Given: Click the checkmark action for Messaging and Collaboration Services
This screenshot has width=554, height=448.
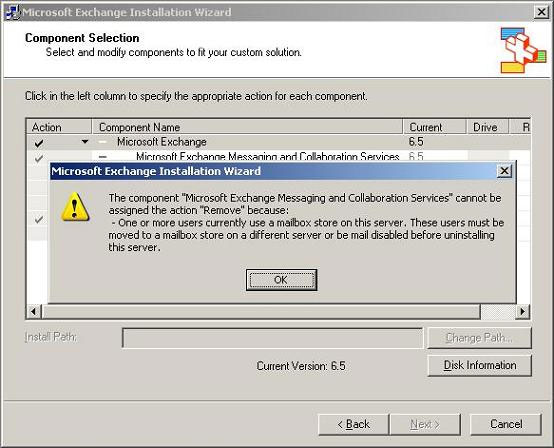Looking at the screenshot, I should pyautogui.click(x=39, y=158).
